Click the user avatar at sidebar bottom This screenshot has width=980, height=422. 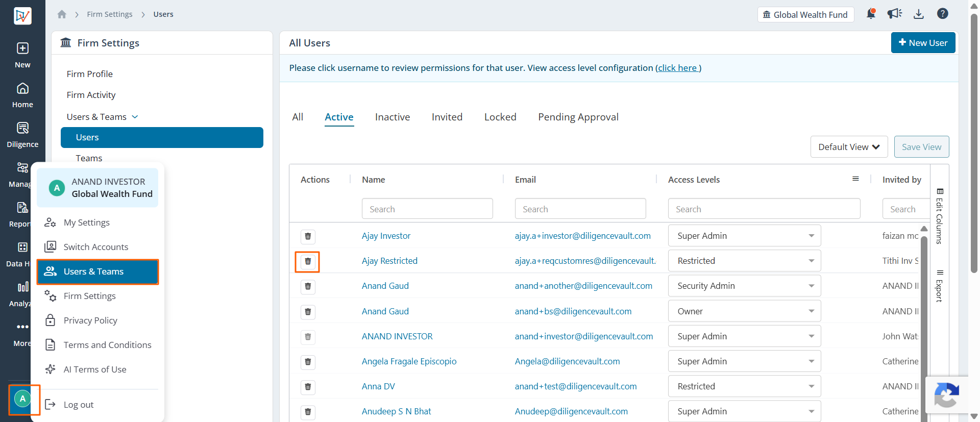click(22, 399)
